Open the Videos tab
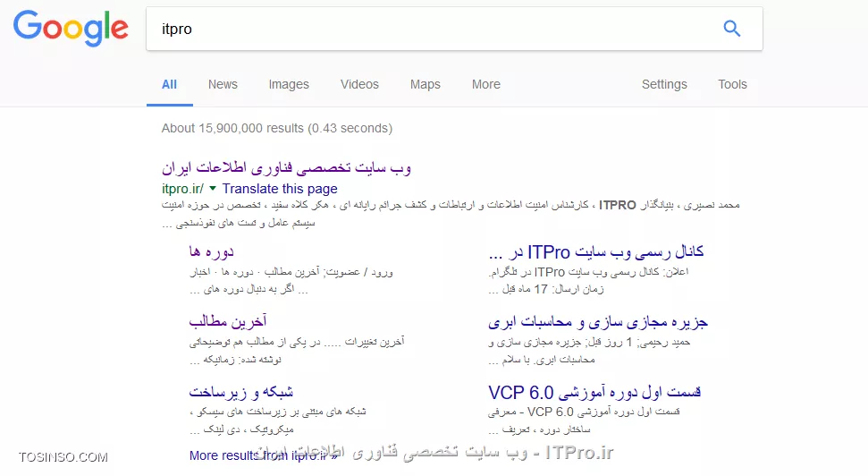 360,84
